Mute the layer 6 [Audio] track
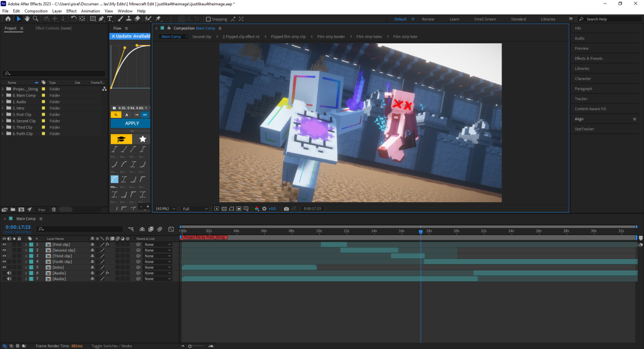The width and height of the screenshot is (644, 349). tap(9, 273)
